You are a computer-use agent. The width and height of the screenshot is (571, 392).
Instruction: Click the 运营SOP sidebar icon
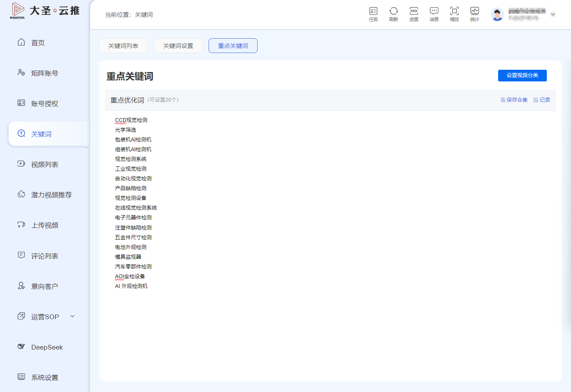click(x=21, y=316)
